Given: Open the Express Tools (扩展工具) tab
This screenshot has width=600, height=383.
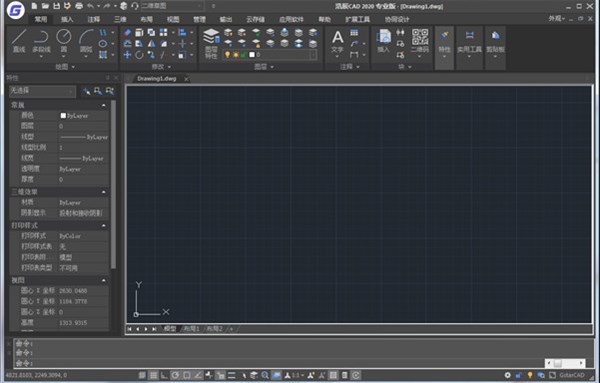Looking at the screenshot, I should [357, 19].
